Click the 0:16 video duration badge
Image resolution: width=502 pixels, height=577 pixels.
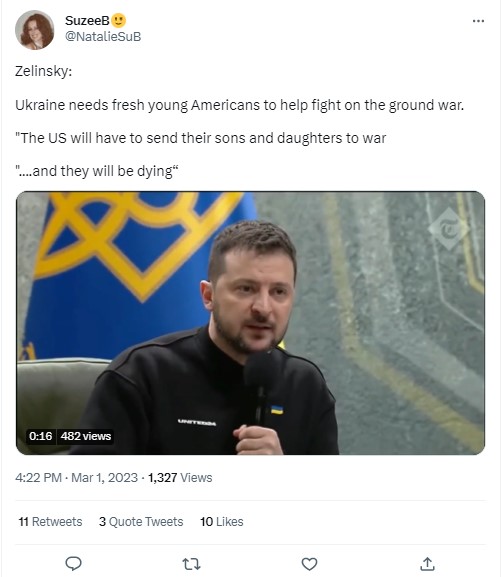[x=40, y=436]
